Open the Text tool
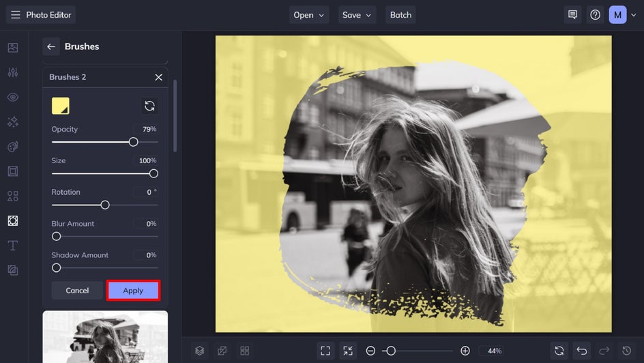The width and height of the screenshot is (644, 363). pos(13,246)
